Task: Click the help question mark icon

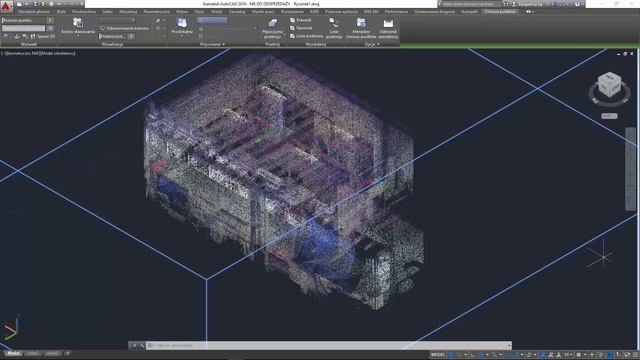Action: [577, 4]
